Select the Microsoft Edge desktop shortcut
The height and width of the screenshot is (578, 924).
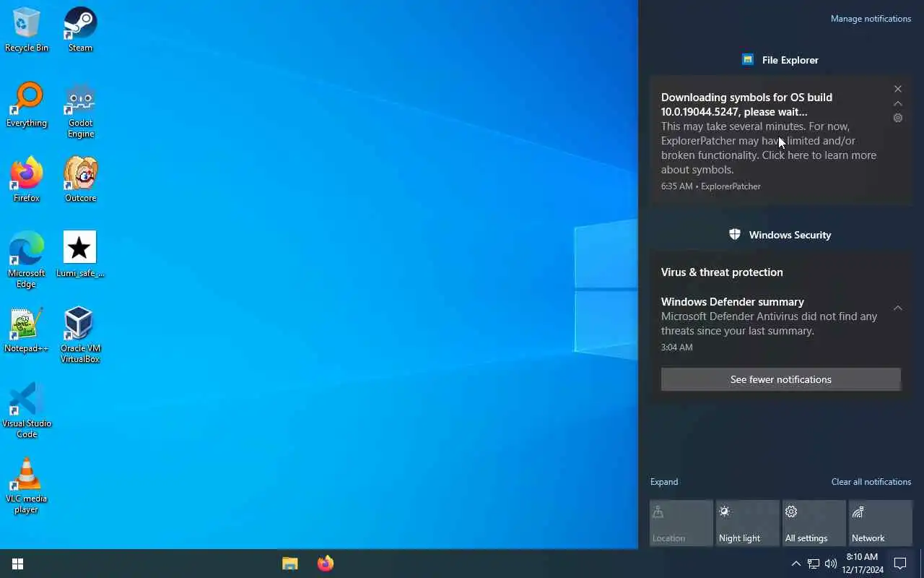click(x=27, y=260)
